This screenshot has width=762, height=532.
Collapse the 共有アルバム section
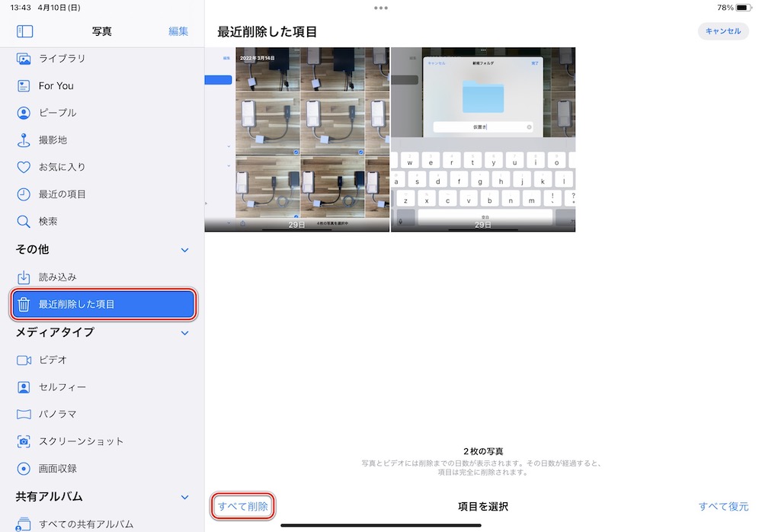tap(184, 498)
